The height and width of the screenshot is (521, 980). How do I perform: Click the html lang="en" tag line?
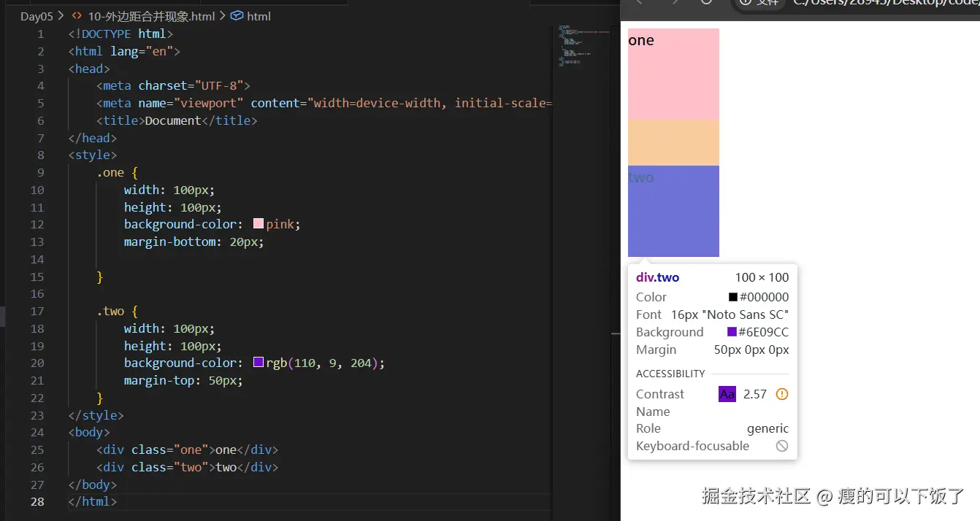[x=124, y=51]
